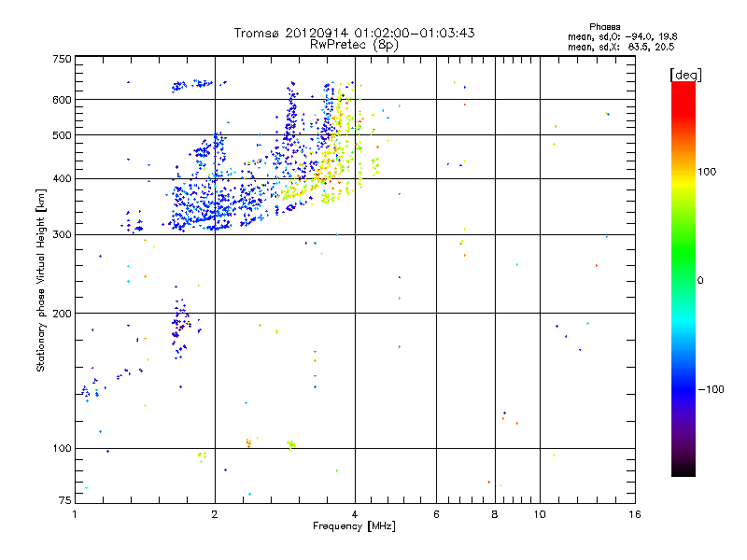747x560 pixels.
Task: Select the 'mean, sd,X: 83.5, 20.5' line
Action: pos(621,47)
